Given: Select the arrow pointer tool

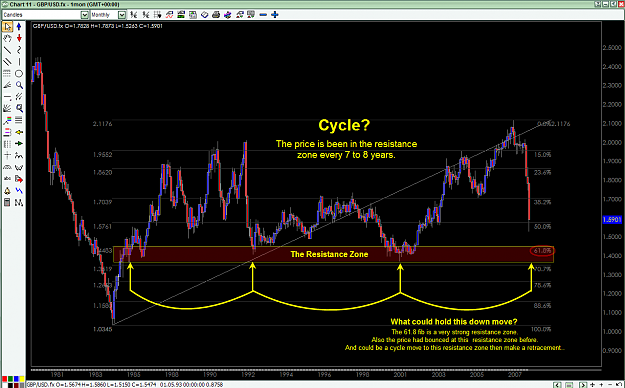Looking at the screenshot, I should click(x=7, y=27).
